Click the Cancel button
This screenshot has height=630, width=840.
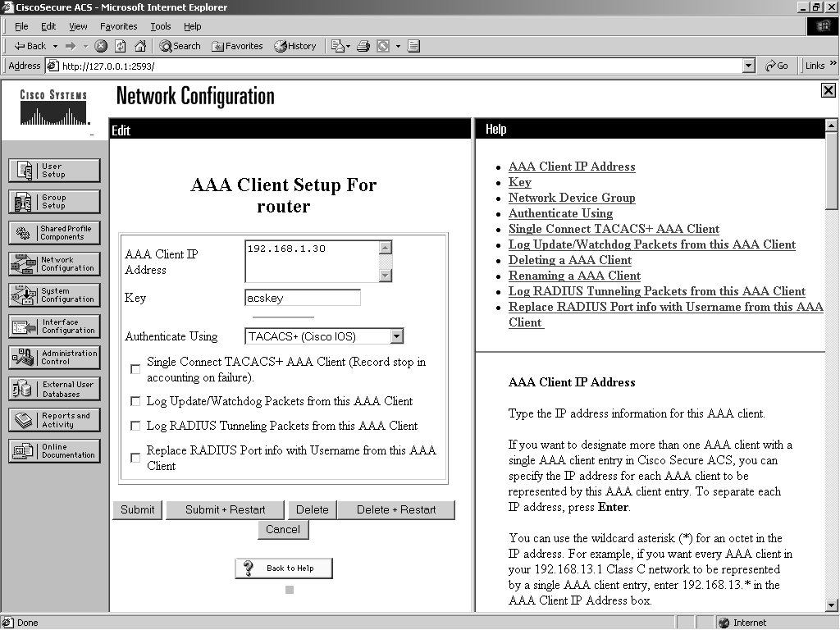coord(283,529)
